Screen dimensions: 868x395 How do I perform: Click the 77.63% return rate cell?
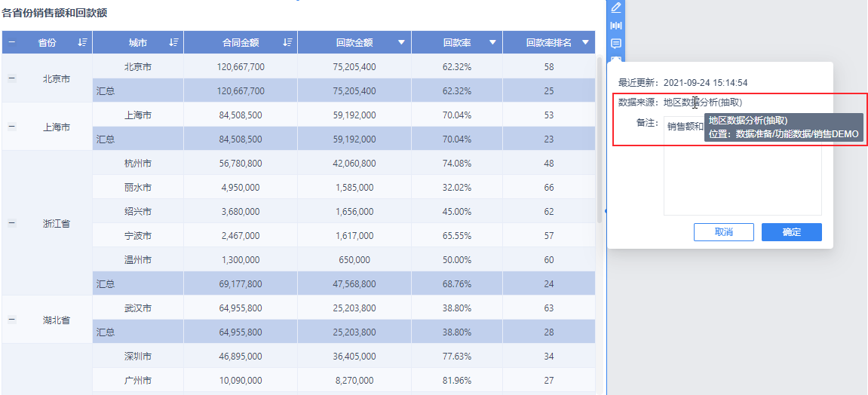pos(457,357)
